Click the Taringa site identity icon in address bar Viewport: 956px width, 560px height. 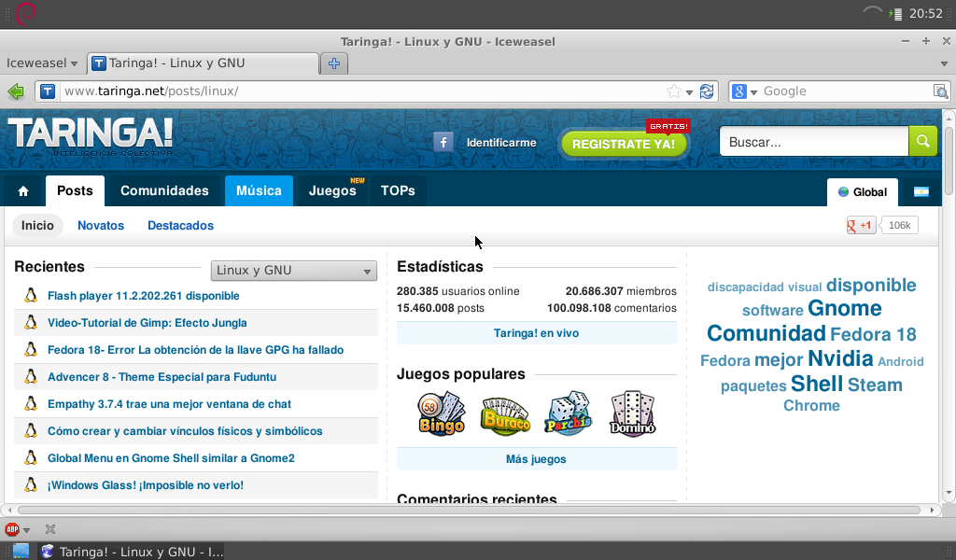point(48,91)
